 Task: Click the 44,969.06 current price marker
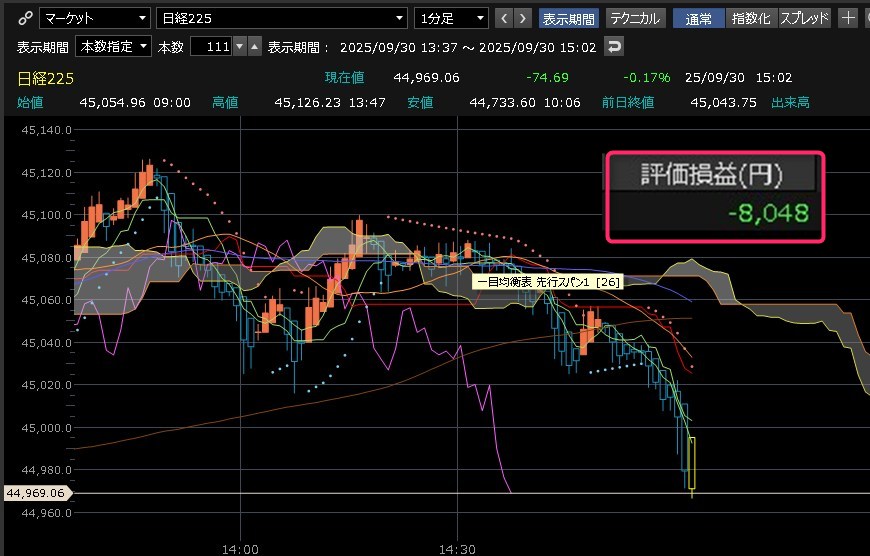click(x=36, y=493)
